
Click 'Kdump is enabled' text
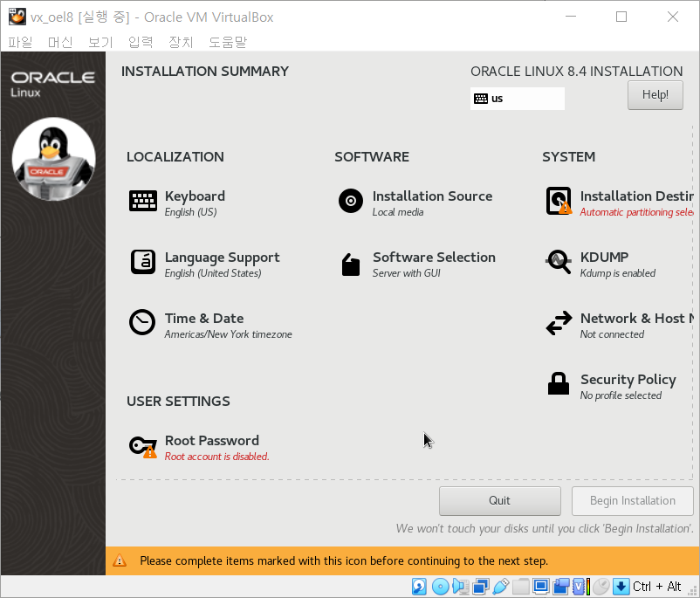(x=617, y=273)
